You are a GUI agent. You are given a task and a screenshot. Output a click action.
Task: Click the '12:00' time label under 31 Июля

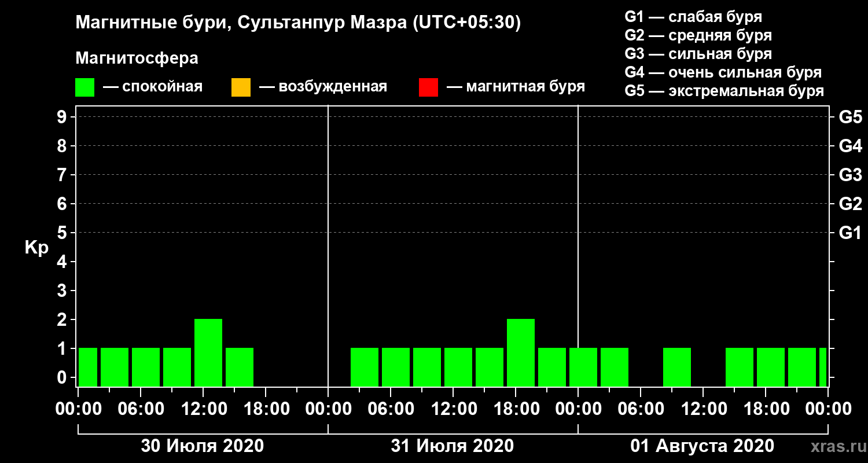453,409
